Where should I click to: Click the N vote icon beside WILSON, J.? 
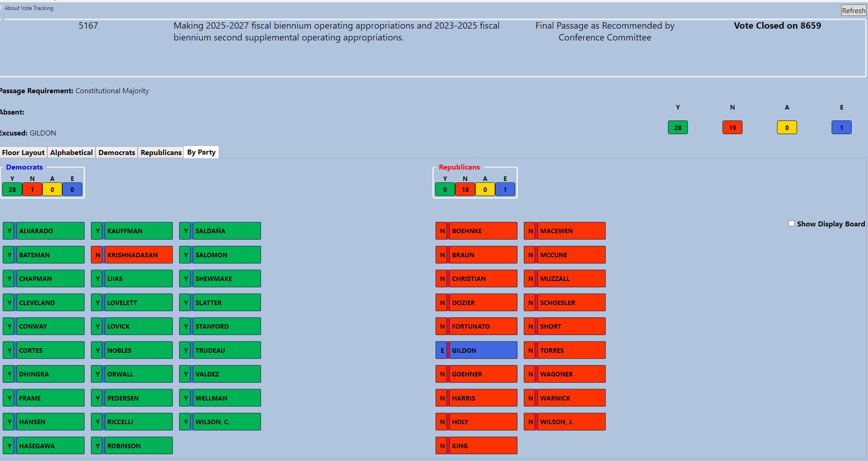[x=530, y=422]
